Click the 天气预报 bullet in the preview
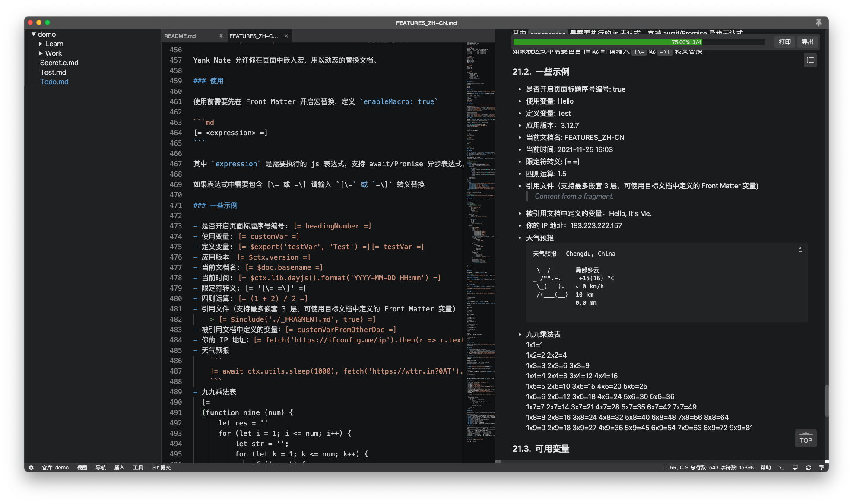This screenshot has height=504, width=853. (539, 238)
